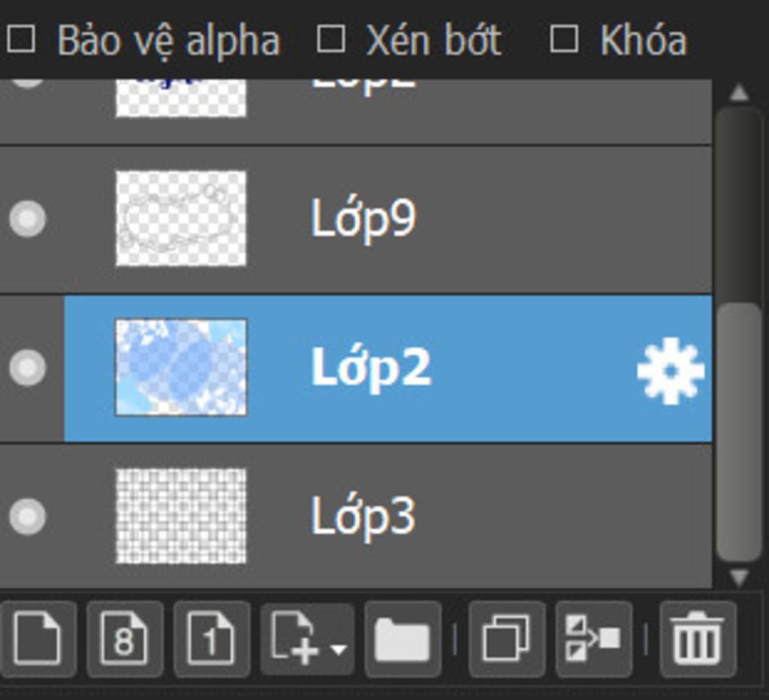Toggle visibility of Lớp9 layer

28,219
